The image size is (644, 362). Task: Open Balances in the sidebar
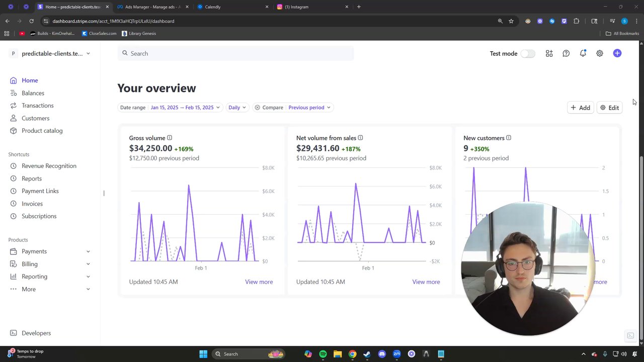tap(27, 93)
